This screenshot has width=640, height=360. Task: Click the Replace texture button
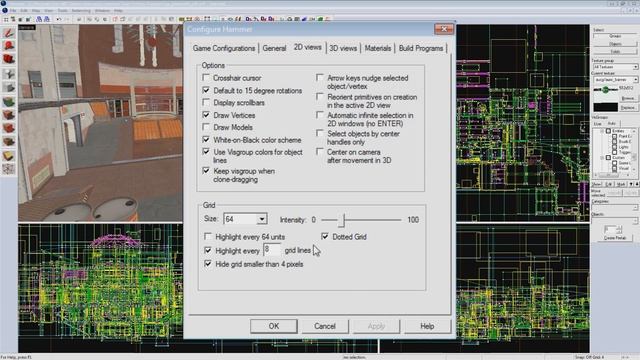click(x=628, y=107)
